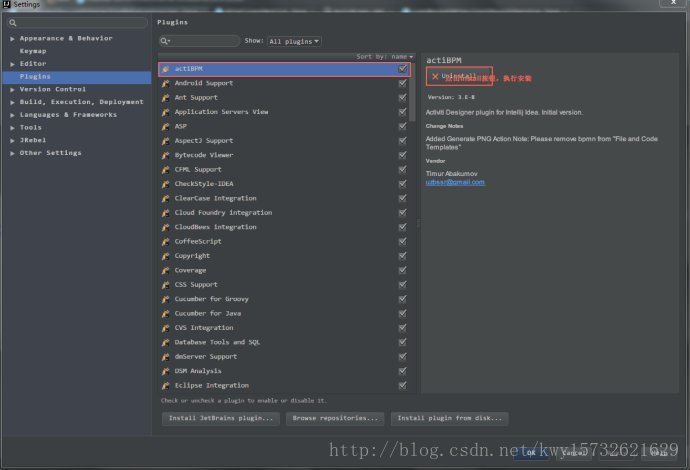This screenshot has width=690, height=470.
Task: Uncheck the Android Support plugin
Action: click(x=402, y=83)
